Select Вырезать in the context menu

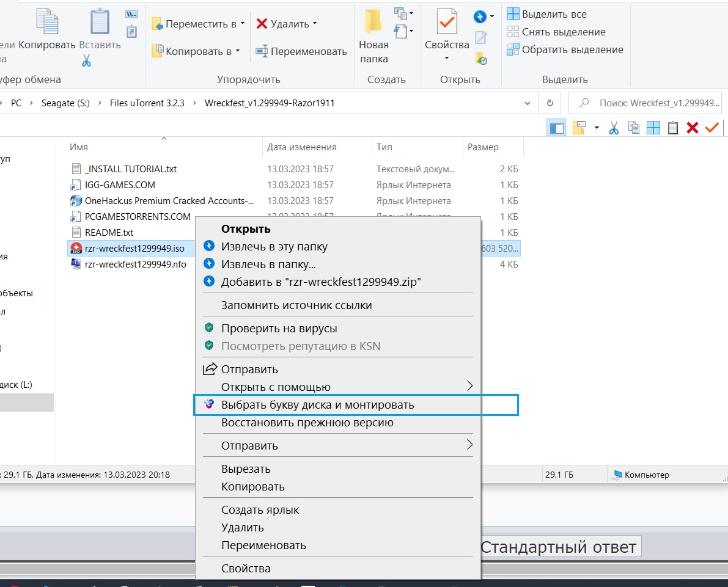[338, 469]
